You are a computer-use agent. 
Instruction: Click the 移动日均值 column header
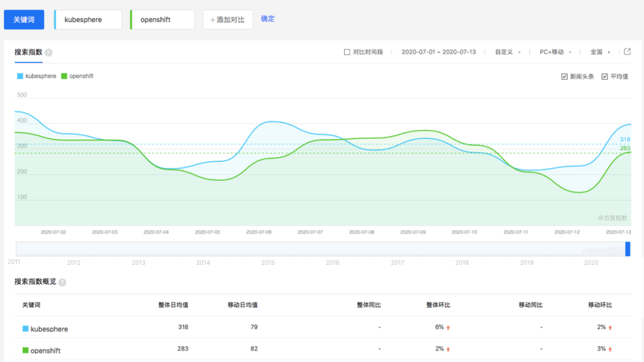tap(243, 305)
